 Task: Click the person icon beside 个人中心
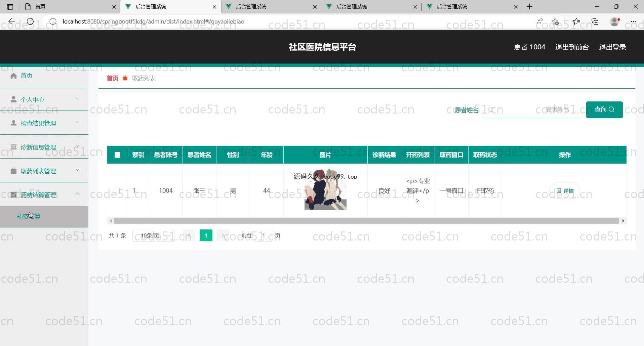(13, 99)
